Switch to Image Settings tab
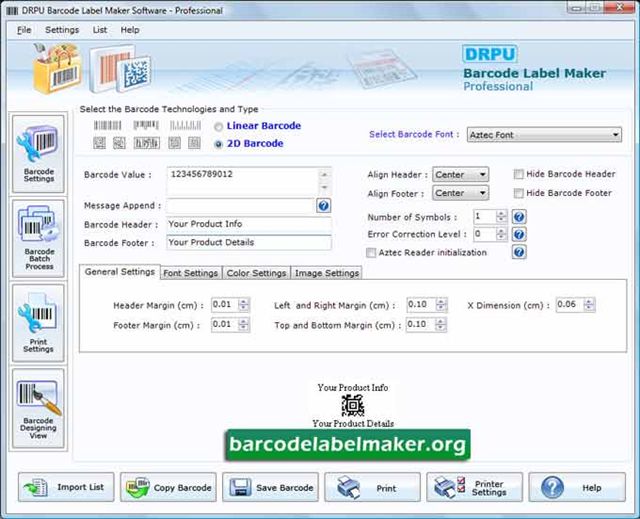Viewport: 640px width, 519px height. pyautogui.click(x=327, y=273)
